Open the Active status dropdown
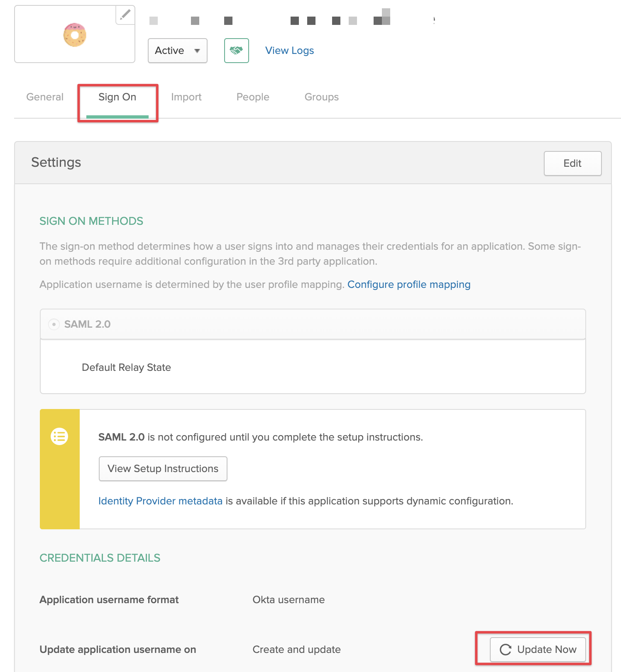This screenshot has width=621, height=672. 177,51
